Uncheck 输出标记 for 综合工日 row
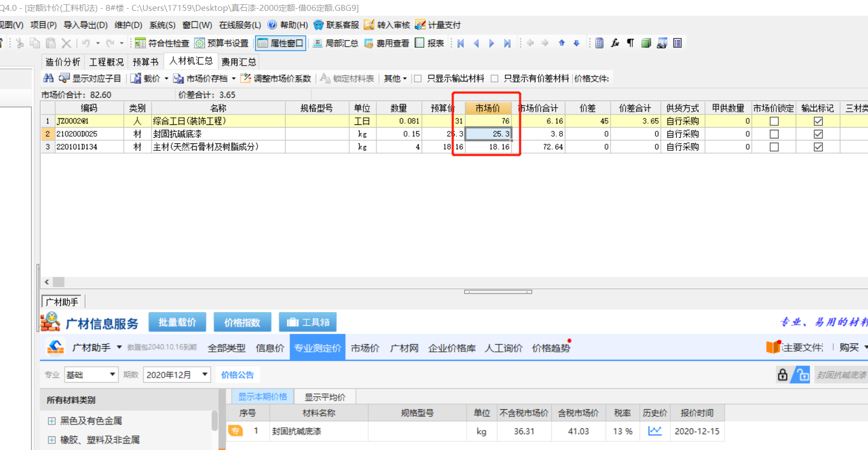Image resolution: width=868 pixels, height=450 pixels. pyautogui.click(x=818, y=121)
